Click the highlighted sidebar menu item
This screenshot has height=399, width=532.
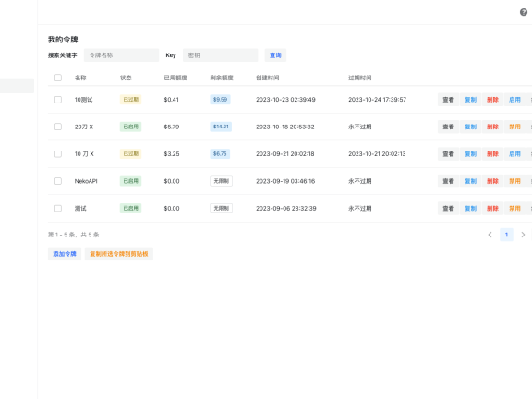pyautogui.click(x=17, y=86)
